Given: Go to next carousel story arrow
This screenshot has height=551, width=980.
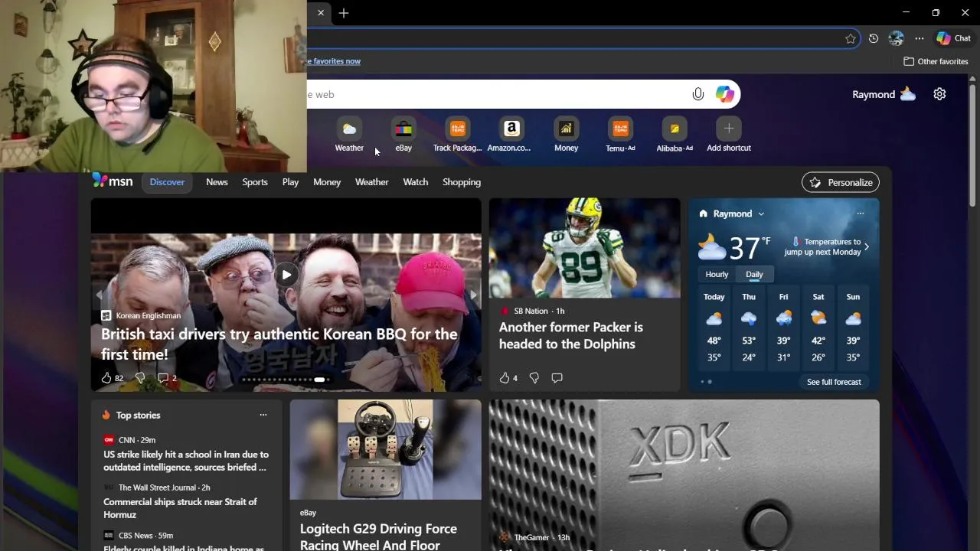Looking at the screenshot, I should point(473,295).
